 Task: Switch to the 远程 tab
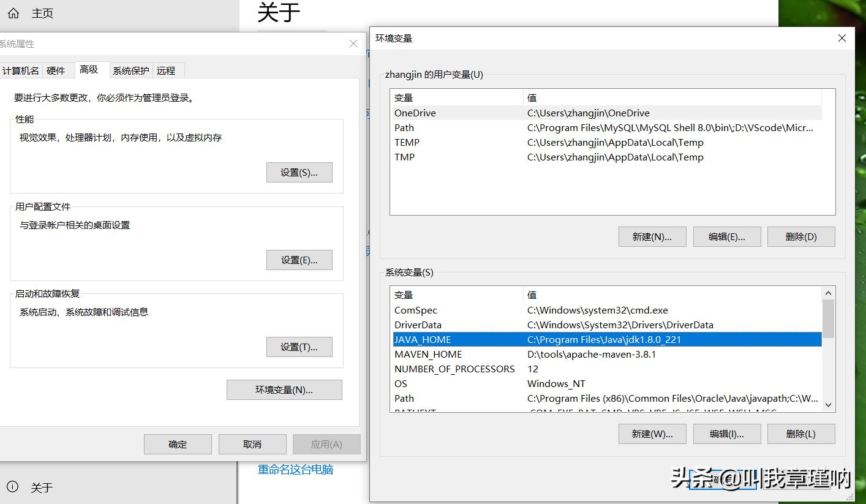pyautogui.click(x=167, y=70)
